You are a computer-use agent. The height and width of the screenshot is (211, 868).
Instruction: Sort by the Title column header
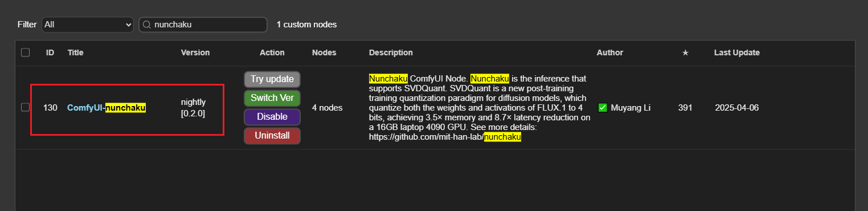point(76,52)
